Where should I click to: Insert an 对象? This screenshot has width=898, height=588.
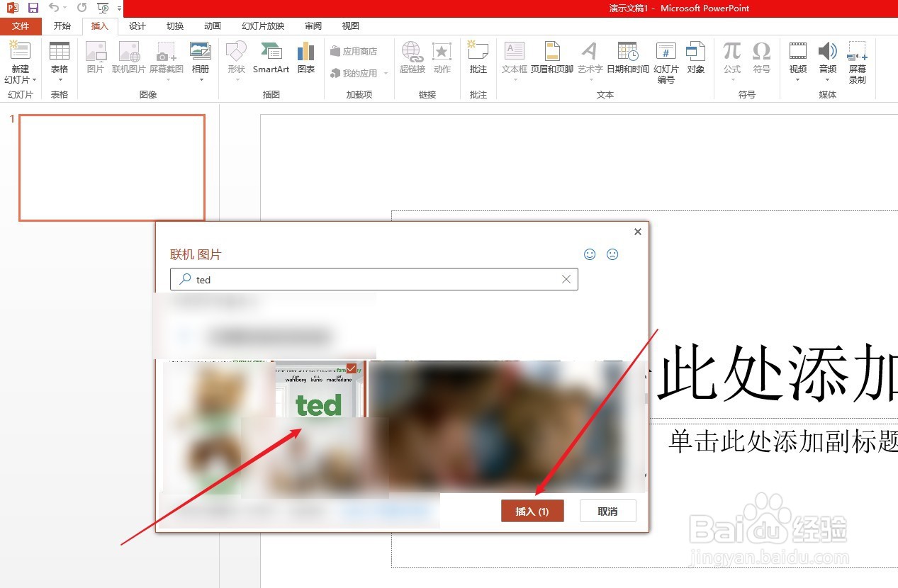click(696, 58)
